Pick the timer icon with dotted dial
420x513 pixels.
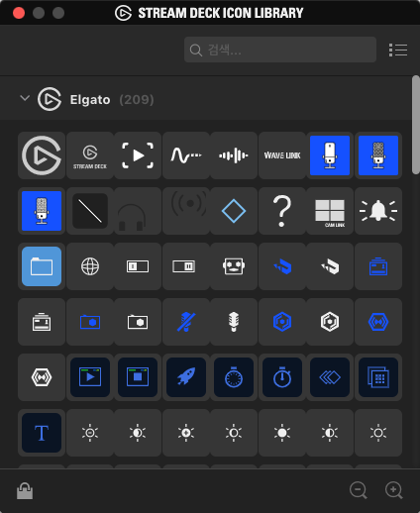[234, 377]
